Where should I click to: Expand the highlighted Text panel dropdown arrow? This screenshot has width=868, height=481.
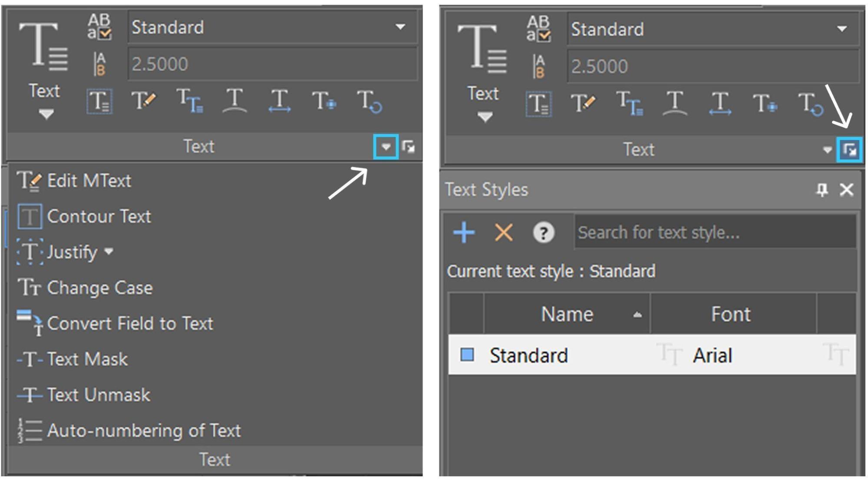pos(386,147)
